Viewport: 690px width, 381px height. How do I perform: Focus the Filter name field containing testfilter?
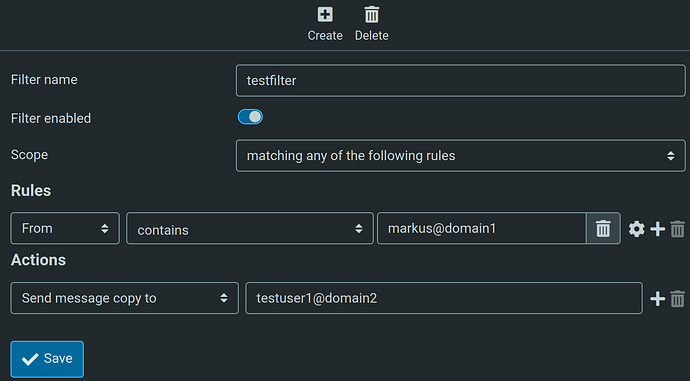pyautogui.click(x=461, y=81)
